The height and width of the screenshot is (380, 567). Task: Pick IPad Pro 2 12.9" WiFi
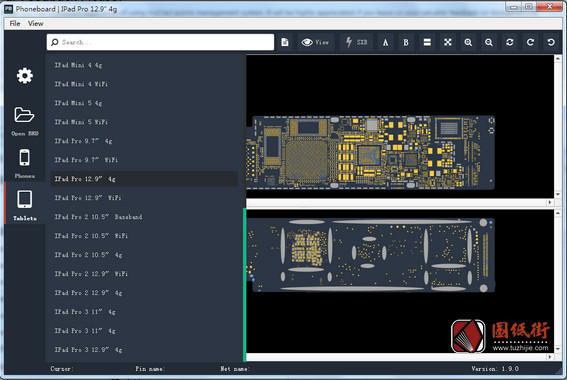click(144, 274)
